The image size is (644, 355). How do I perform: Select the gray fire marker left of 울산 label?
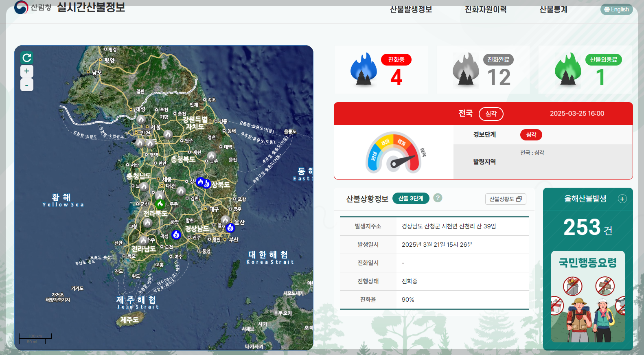pyautogui.click(x=225, y=220)
